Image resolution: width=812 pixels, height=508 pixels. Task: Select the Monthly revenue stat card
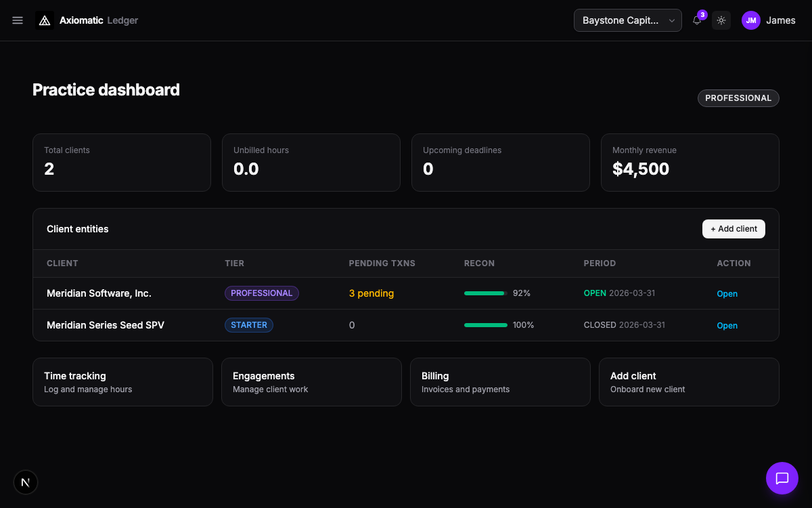[690, 163]
